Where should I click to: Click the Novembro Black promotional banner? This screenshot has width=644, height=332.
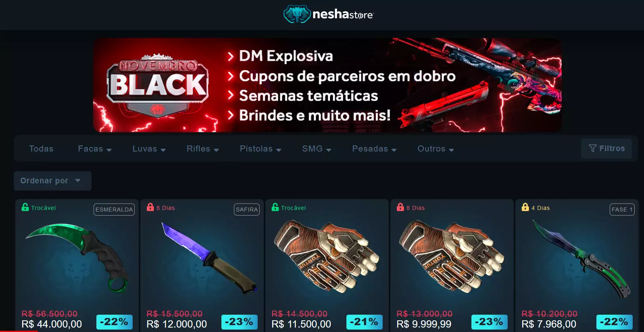327,85
